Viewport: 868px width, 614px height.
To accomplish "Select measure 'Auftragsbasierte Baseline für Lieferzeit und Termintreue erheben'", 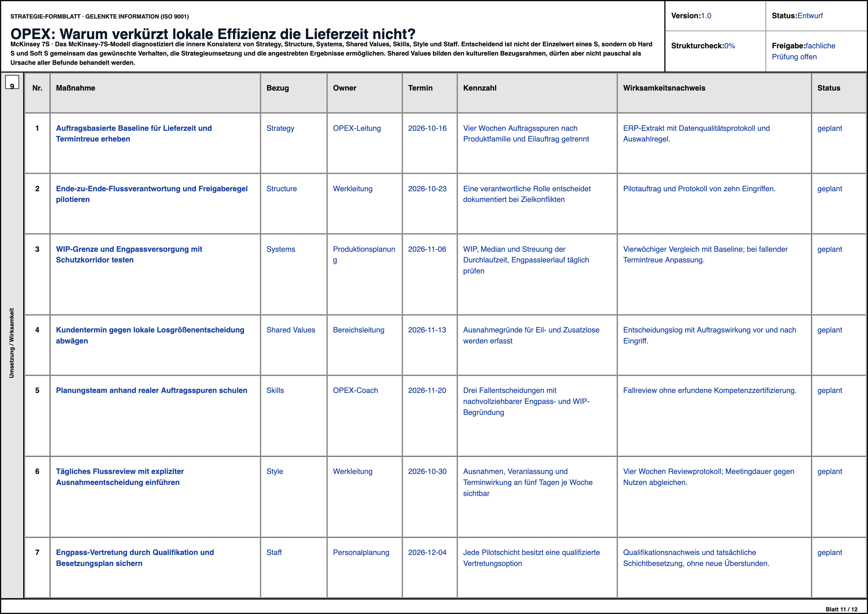I will (x=134, y=133).
